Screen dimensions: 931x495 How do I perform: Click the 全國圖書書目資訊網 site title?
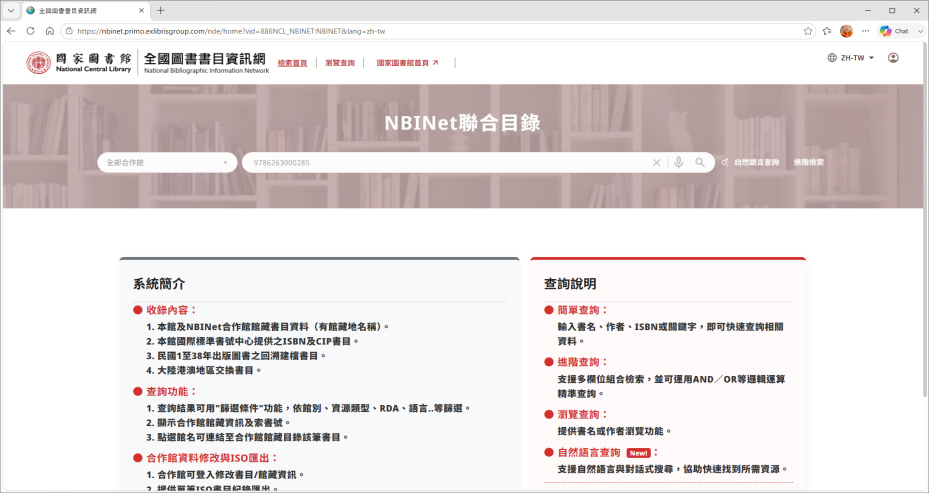(205, 59)
